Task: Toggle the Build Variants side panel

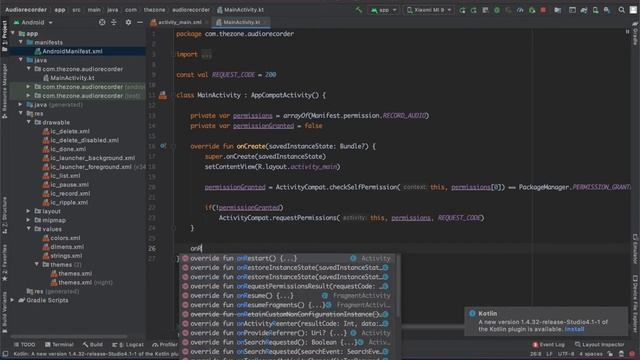Action: pos(4,311)
